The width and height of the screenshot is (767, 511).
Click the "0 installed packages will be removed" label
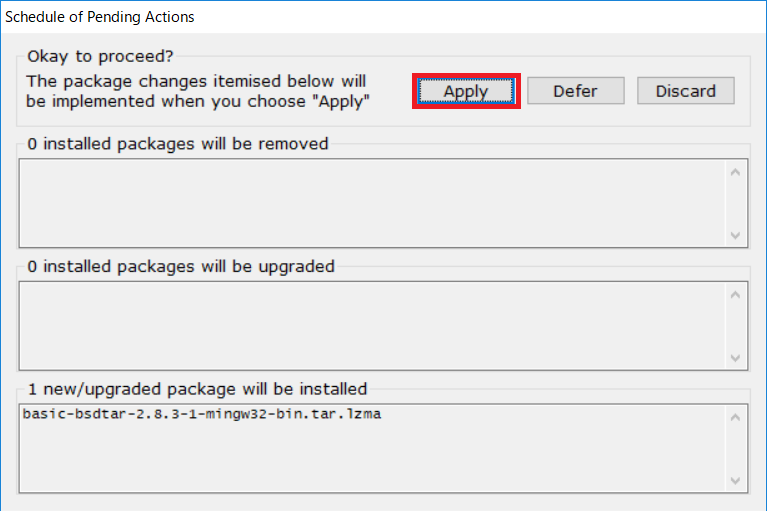pos(178,143)
